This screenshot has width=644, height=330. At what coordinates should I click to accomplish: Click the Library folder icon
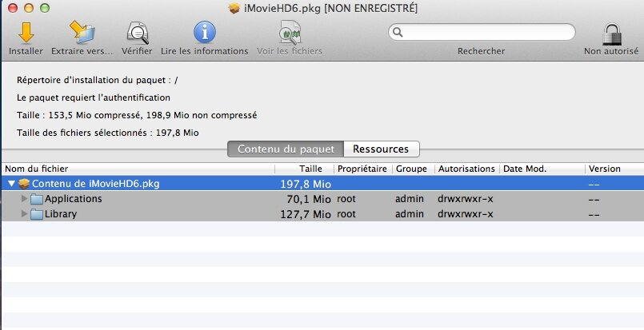(x=37, y=214)
